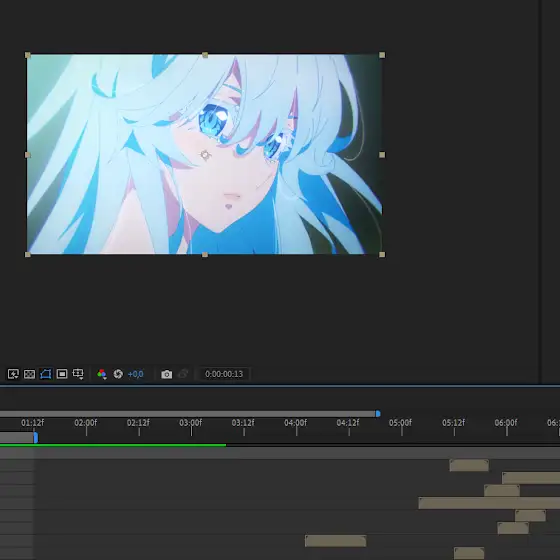Screen dimensions: 560x560
Task: Take a snapshot with camera icon
Action: point(166,374)
